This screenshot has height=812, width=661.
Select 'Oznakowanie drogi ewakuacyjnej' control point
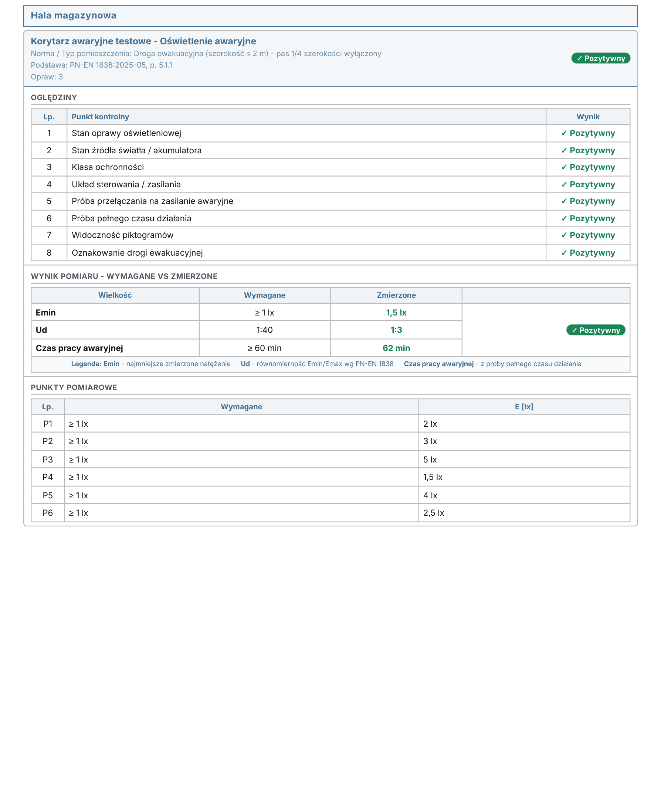click(x=137, y=253)
